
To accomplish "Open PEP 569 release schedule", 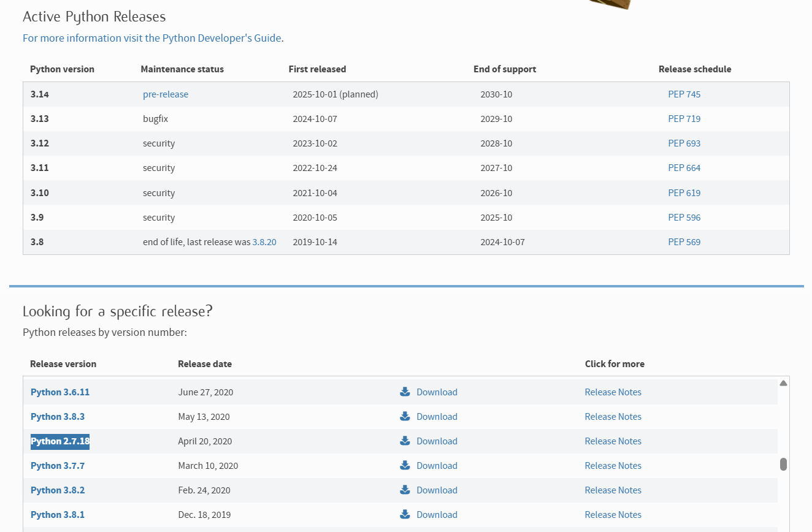I will (684, 242).
